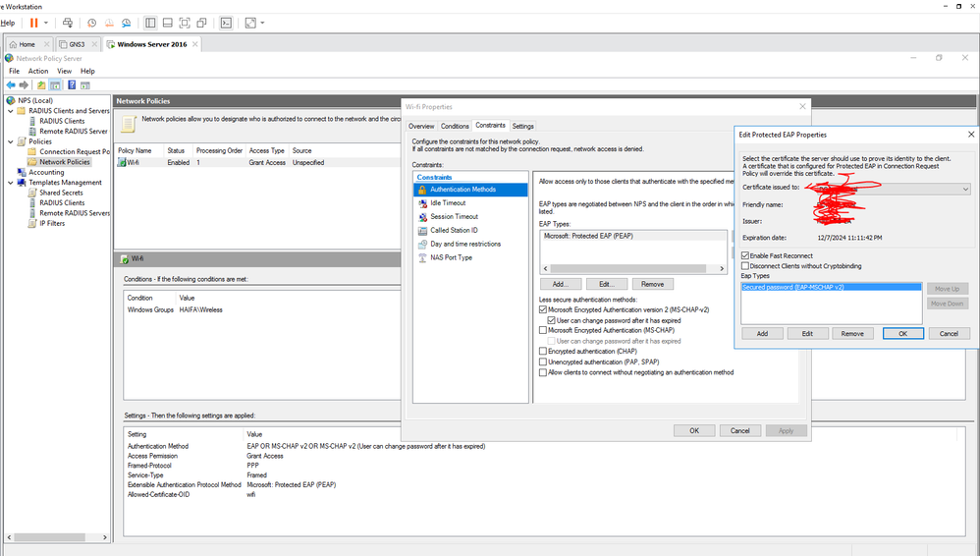Click the VMware take snapshot clock icon
This screenshot has width=980, height=556.
click(91, 23)
